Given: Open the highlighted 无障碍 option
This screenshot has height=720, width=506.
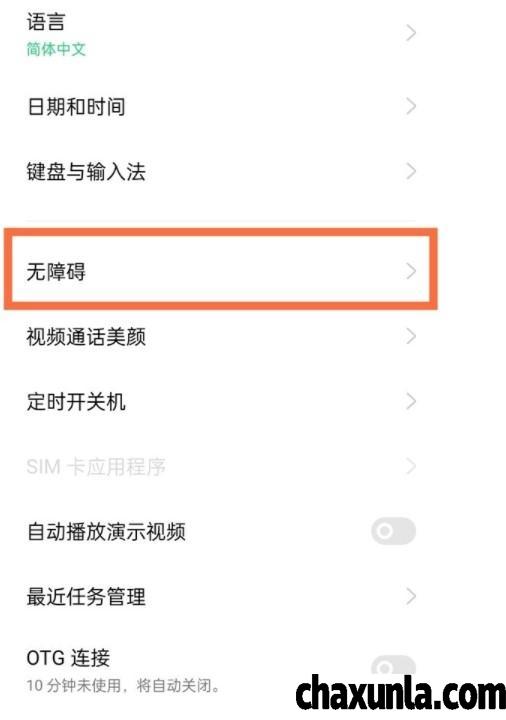Looking at the screenshot, I should coord(220,270).
